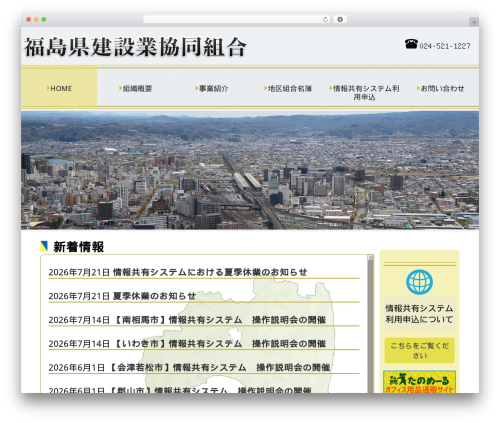
Task: Click the telephone icon in the header
Action: (x=411, y=44)
